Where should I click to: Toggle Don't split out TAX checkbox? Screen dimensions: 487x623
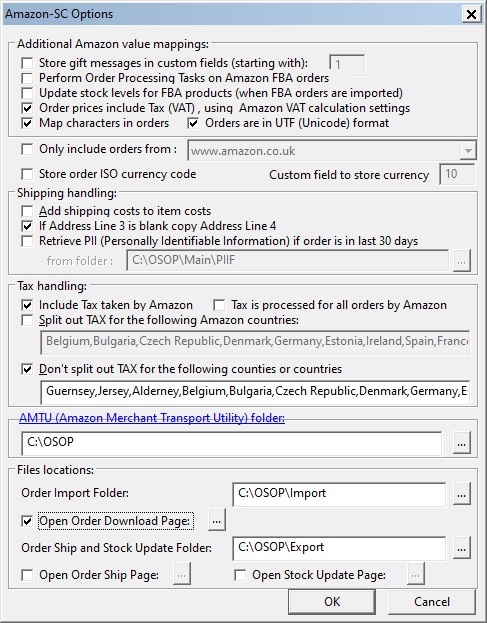coord(27,369)
